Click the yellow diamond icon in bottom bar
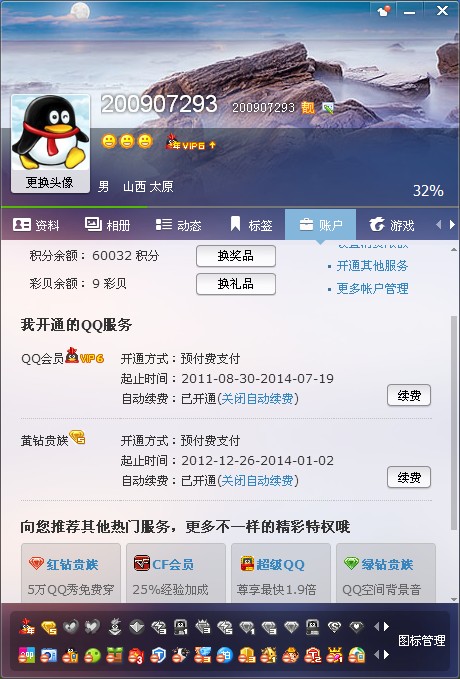The height and width of the screenshot is (679, 460). [49, 627]
